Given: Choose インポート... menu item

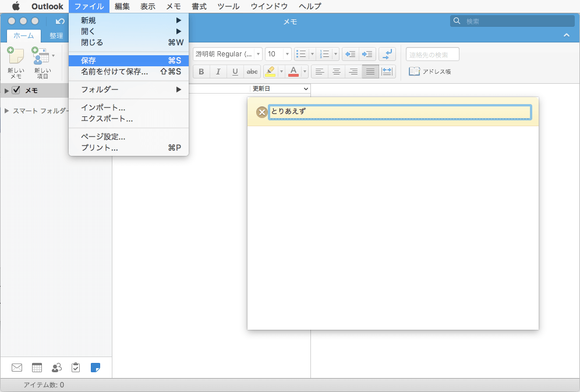Looking at the screenshot, I should tap(129, 108).
